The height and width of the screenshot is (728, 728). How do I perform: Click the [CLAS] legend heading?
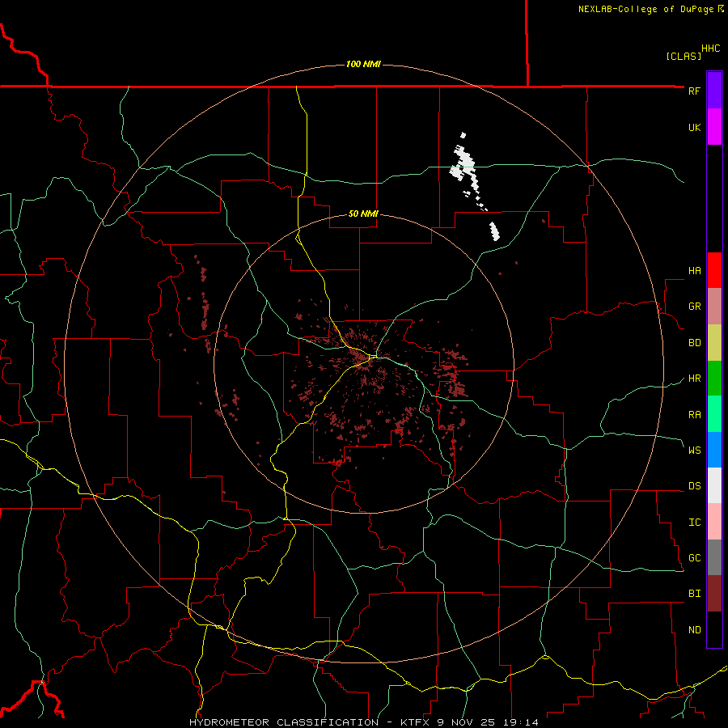tap(684, 56)
